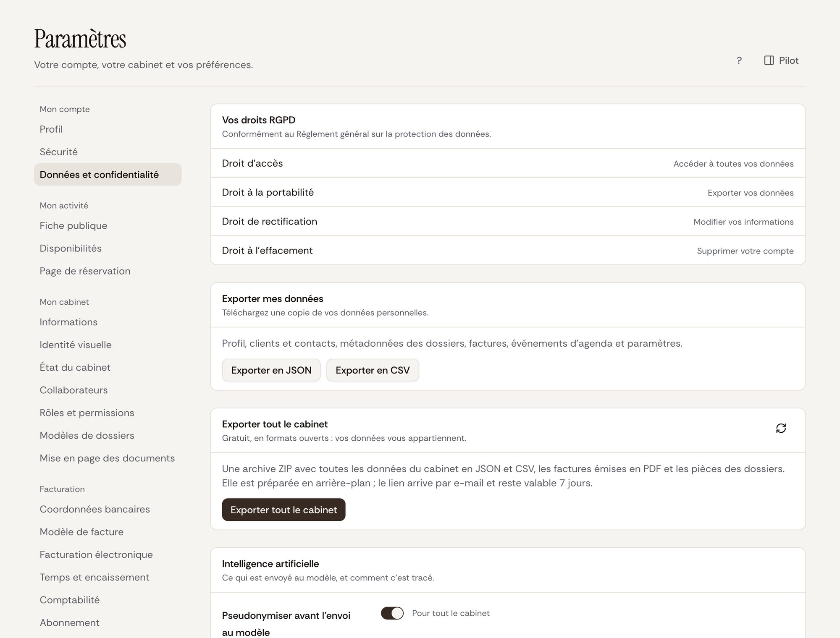Image resolution: width=840 pixels, height=638 pixels.
Task: Click the Droit de rectification label
Action: (x=270, y=221)
